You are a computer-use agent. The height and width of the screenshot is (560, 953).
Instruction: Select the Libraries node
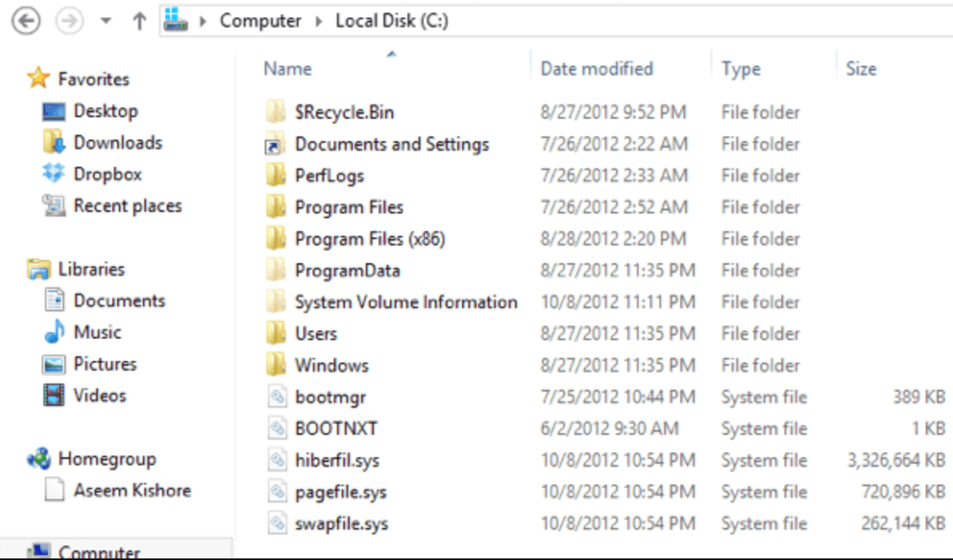(x=91, y=269)
